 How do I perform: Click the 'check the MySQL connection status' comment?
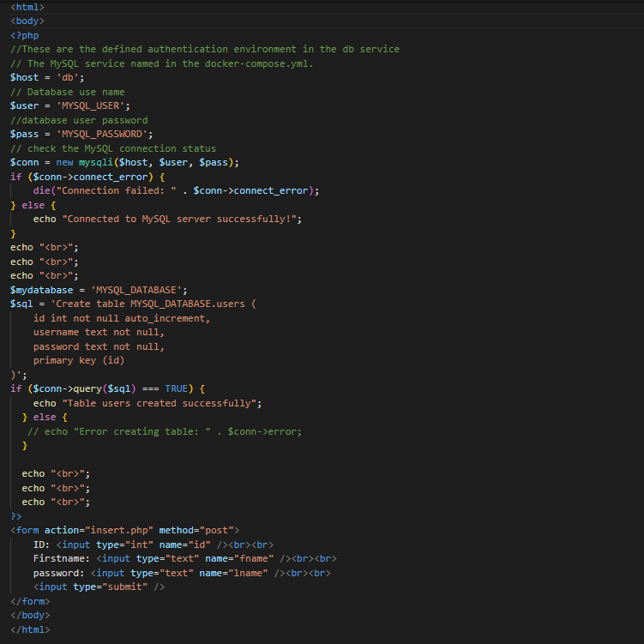(x=113, y=148)
